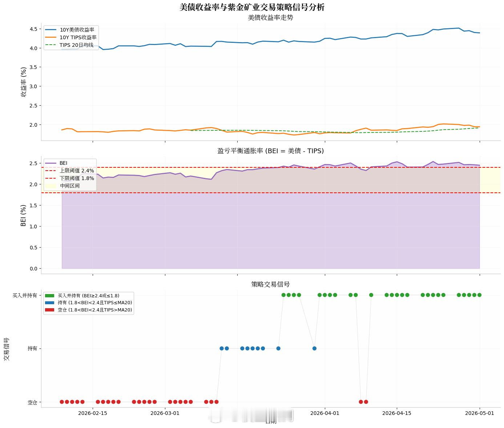The width and height of the screenshot is (504, 428).
Task: Click the 持有 y-axis tick label
Action: point(32,348)
